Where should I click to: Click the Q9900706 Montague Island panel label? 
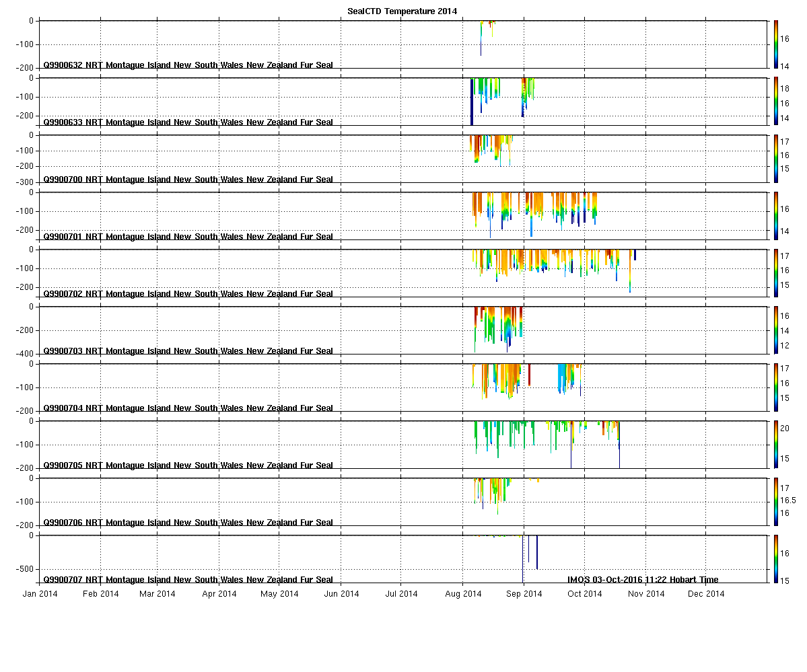(x=188, y=522)
